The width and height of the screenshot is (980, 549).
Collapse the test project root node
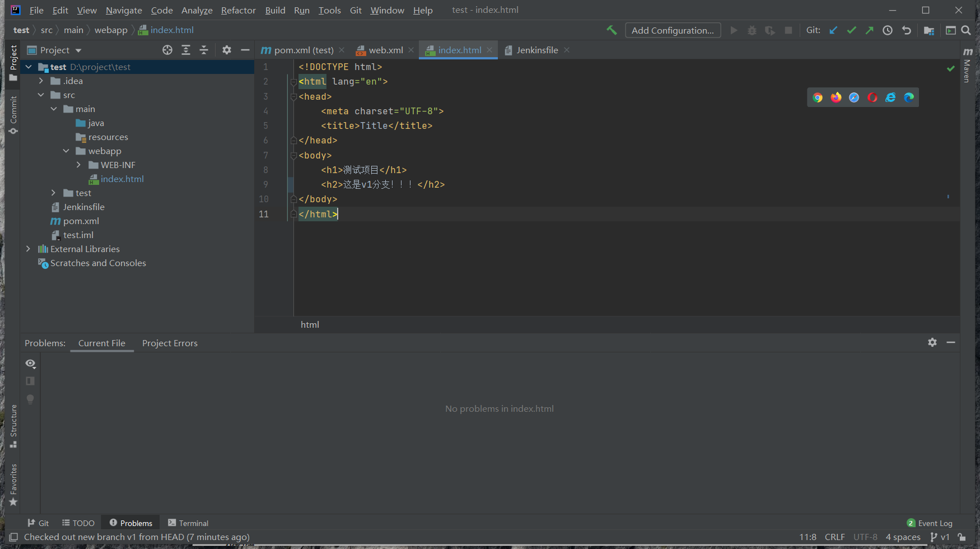click(29, 67)
